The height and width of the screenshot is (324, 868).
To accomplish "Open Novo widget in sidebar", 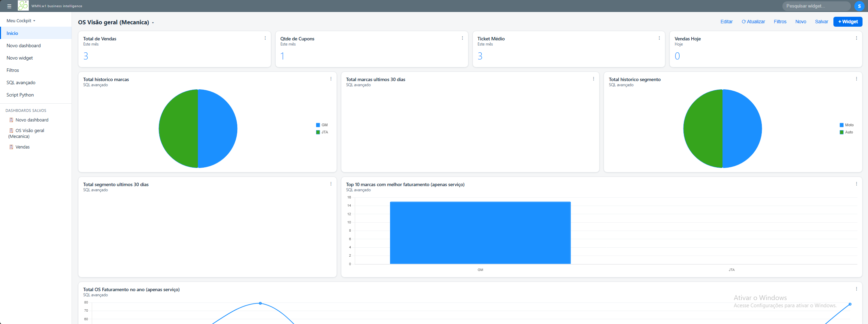I will point(36,58).
